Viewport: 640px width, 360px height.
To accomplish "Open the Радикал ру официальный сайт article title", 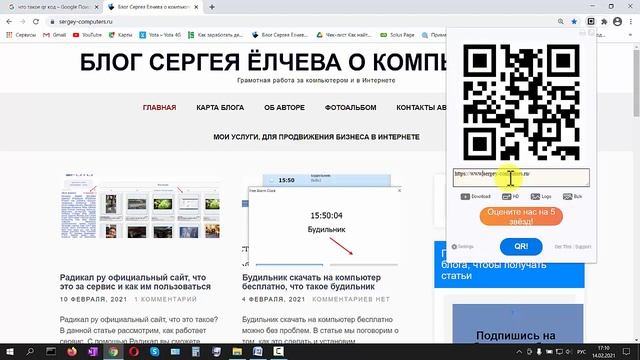I will 135,282.
